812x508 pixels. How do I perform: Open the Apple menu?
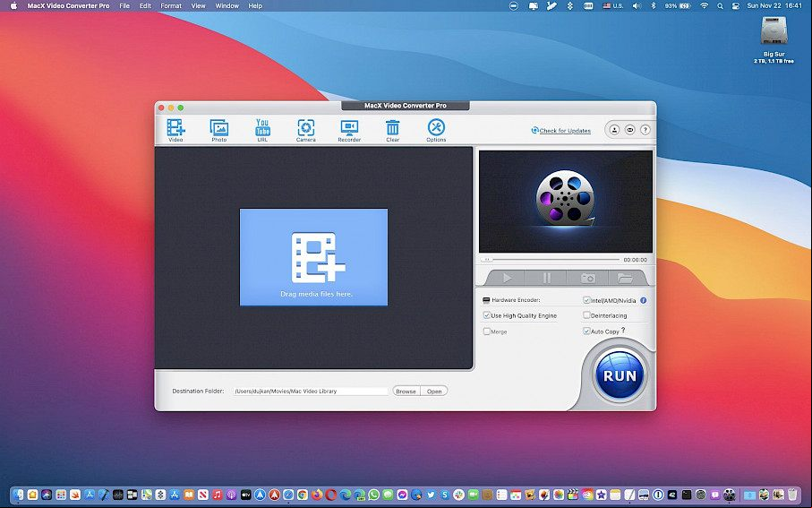13,5
